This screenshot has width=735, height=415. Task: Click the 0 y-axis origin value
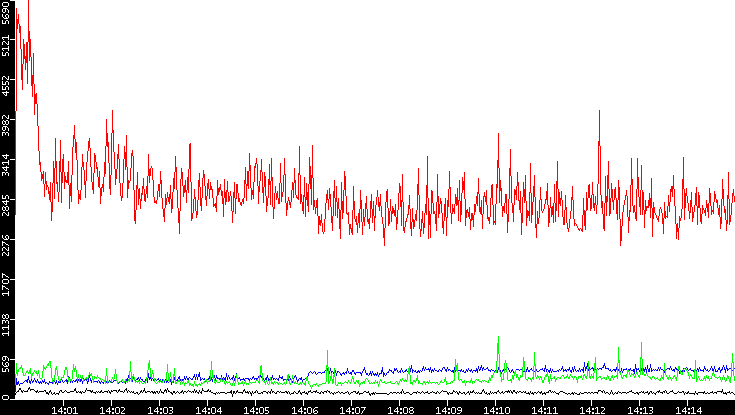(5, 398)
